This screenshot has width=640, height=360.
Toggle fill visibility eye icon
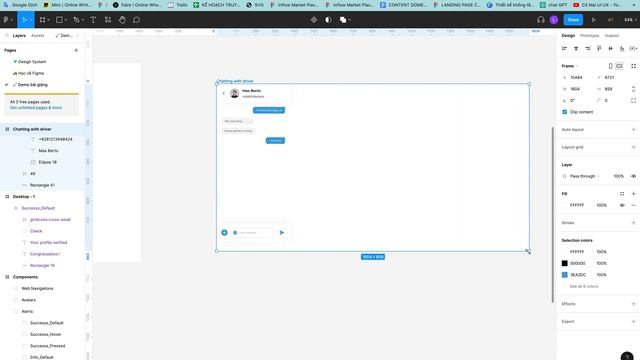click(x=622, y=205)
